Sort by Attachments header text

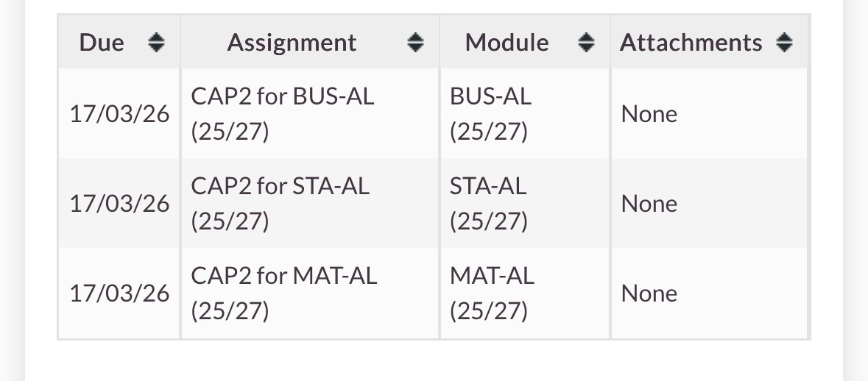pyautogui.click(x=691, y=43)
